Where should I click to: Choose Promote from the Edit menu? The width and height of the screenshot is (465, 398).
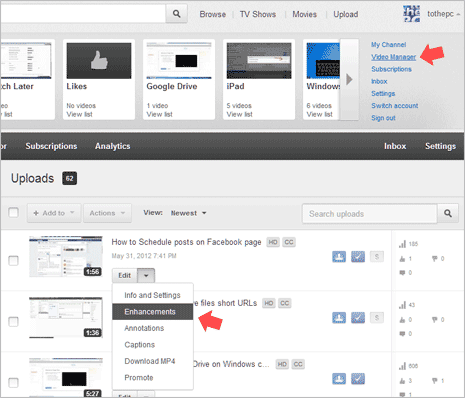coord(152,378)
